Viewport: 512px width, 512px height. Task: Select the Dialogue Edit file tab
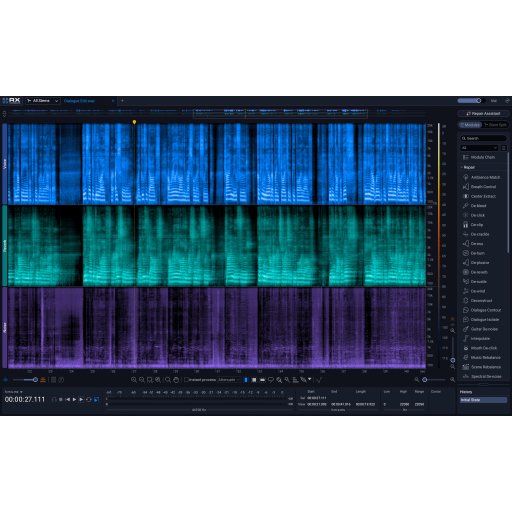click(79, 101)
